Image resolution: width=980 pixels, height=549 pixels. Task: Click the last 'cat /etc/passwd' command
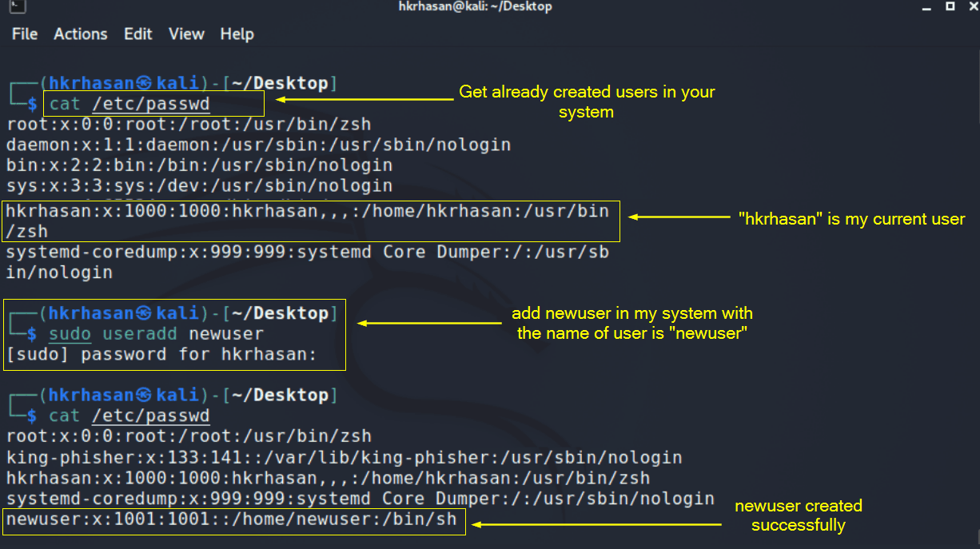pyautogui.click(x=129, y=416)
